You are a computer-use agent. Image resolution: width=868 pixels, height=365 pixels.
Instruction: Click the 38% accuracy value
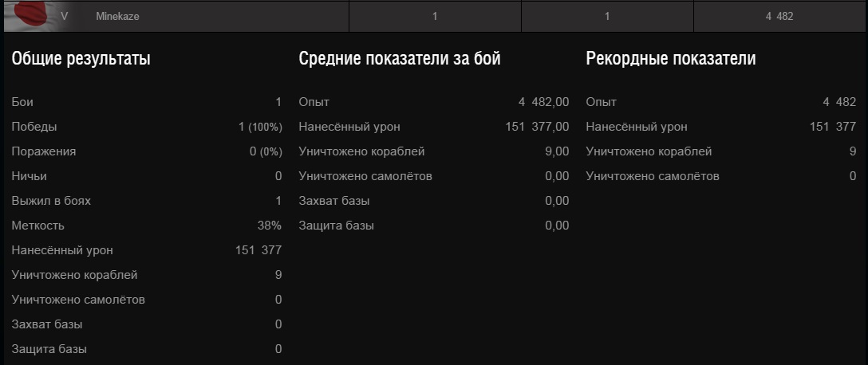269,226
